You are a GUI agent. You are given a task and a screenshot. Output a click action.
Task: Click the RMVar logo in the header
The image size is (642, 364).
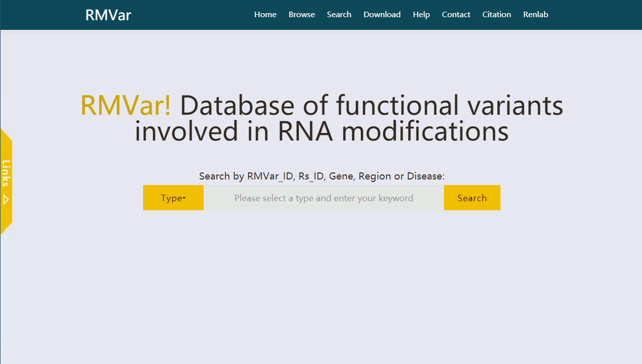coord(108,15)
